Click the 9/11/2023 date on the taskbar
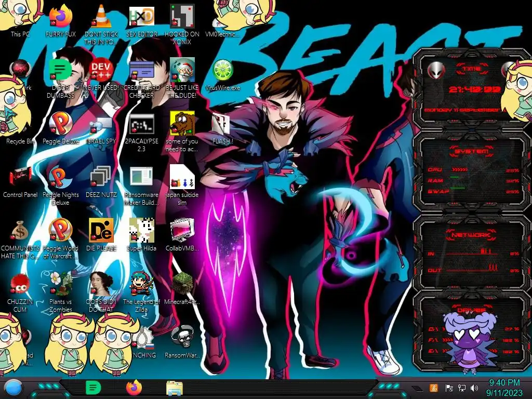532x399 pixels. (x=504, y=393)
